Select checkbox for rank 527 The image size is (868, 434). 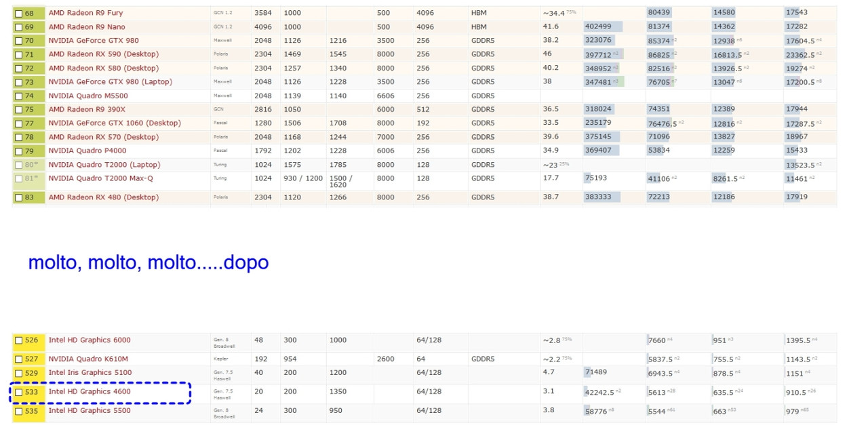tap(19, 359)
